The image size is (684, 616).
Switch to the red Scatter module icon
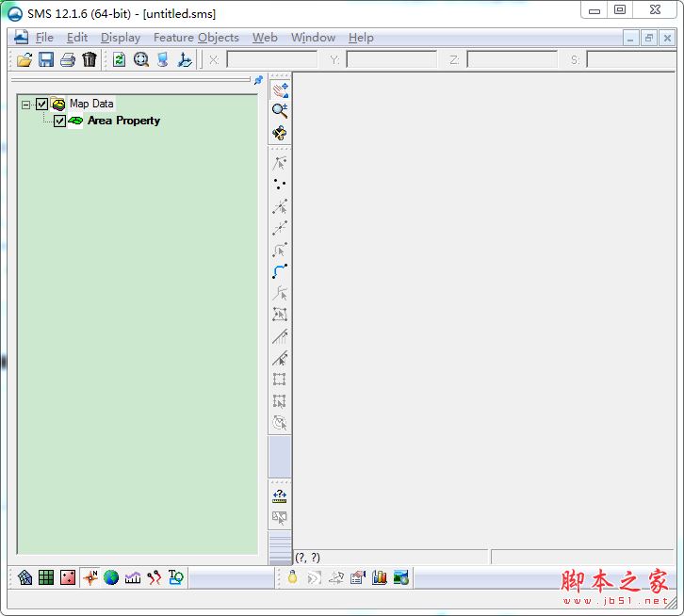click(68, 577)
